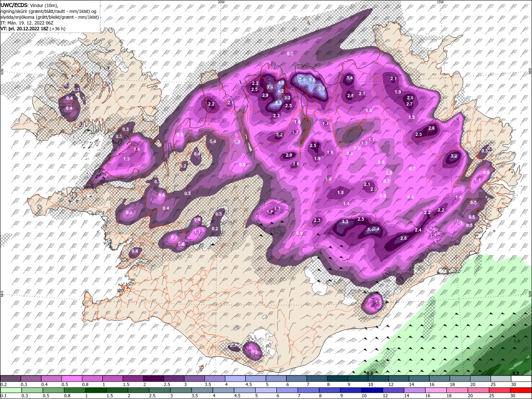Choose the white swatch labeled 30 in top row
The image size is (532, 399).
coord(521,379)
